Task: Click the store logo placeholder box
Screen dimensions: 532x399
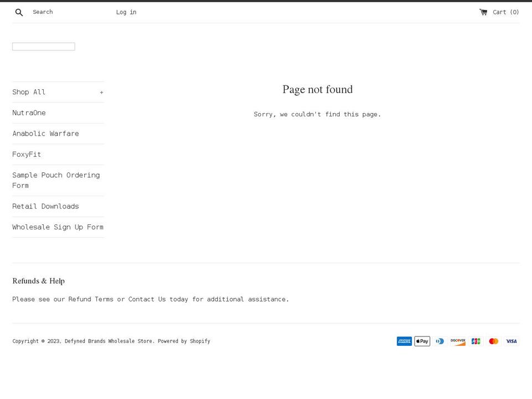Action: pyautogui.click(x=43, y=47)
